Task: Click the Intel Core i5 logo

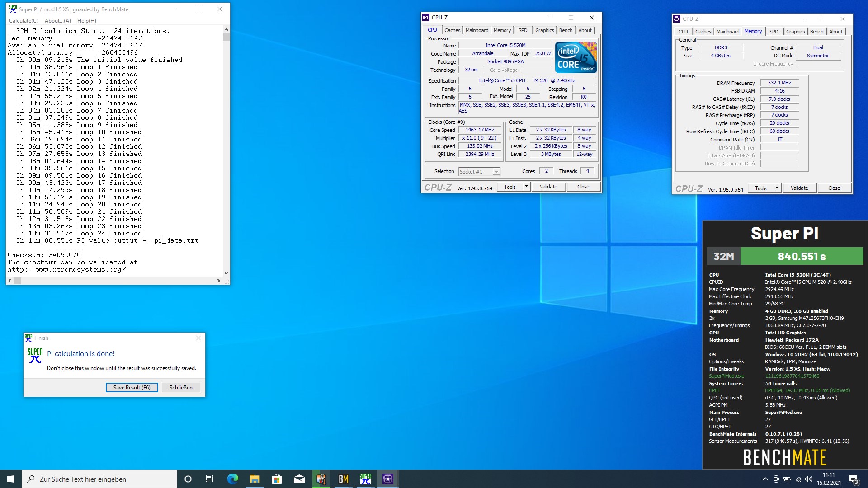Action: 576,57
